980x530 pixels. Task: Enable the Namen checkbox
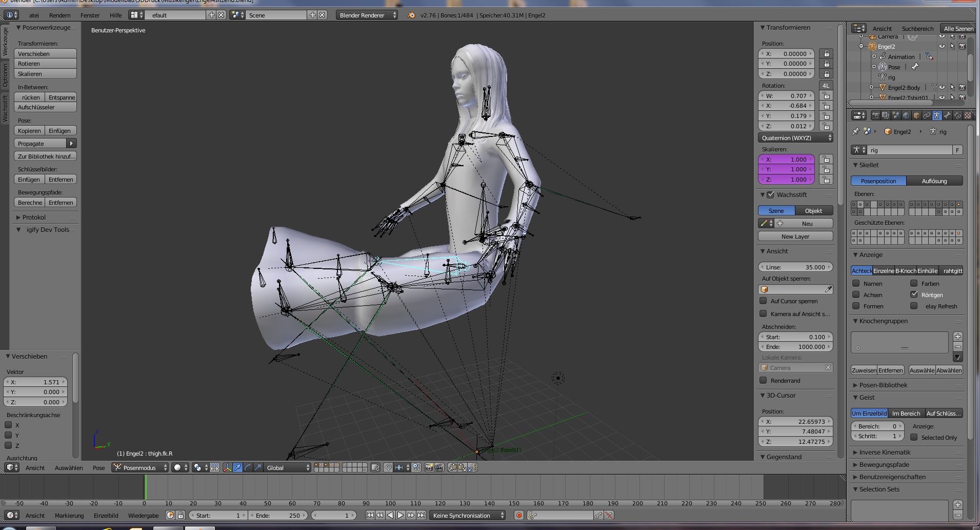(856, 283)
